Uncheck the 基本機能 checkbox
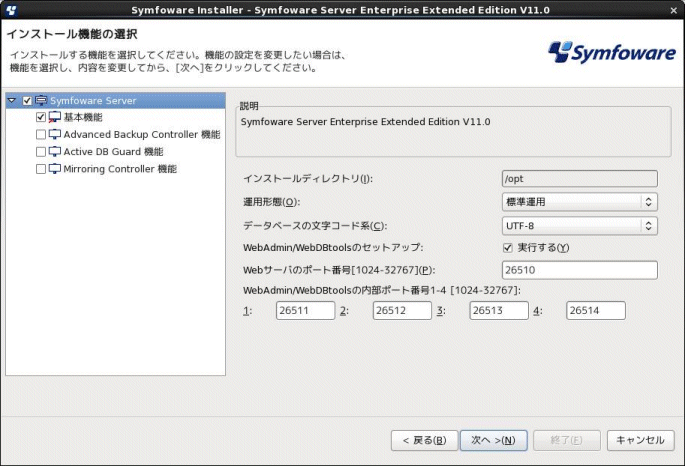 tap(41, 117)
